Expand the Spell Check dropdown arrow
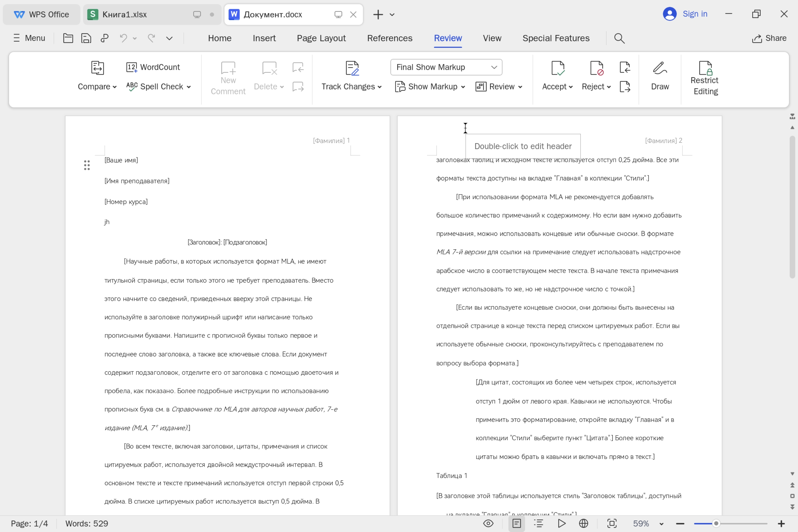The height and width of the screenshot is (532, 798). tap(189, 87)
